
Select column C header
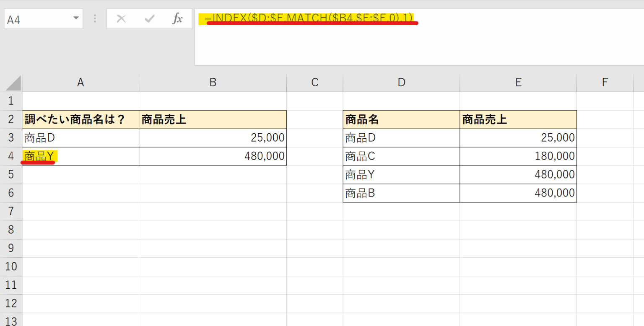tap(315, 83)
